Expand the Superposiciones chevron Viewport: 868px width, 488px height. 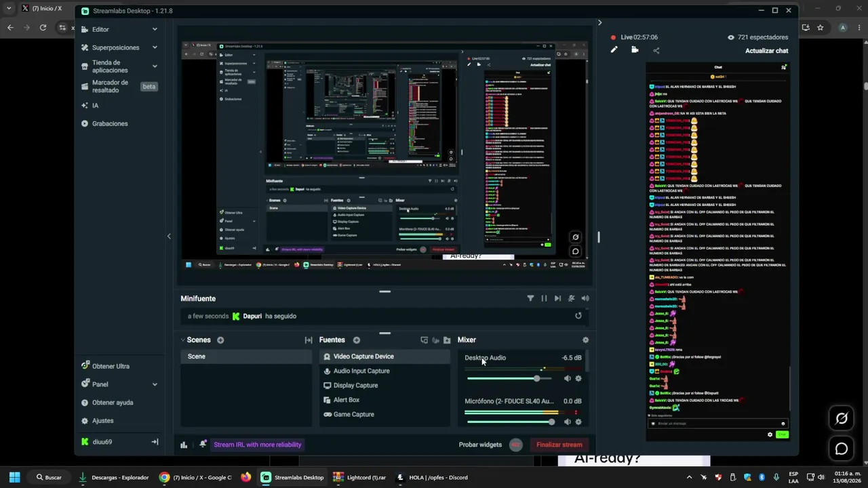[x=155, y=47]
